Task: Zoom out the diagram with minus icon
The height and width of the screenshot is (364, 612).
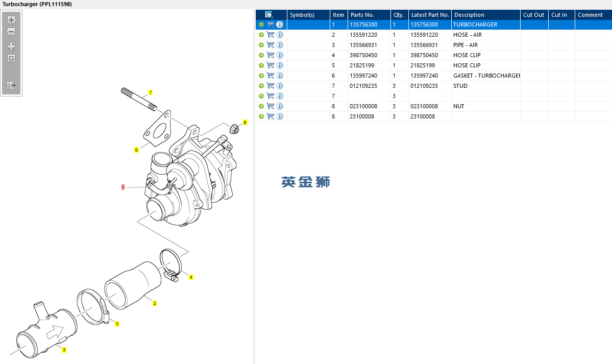Action: tap(11, 32)
